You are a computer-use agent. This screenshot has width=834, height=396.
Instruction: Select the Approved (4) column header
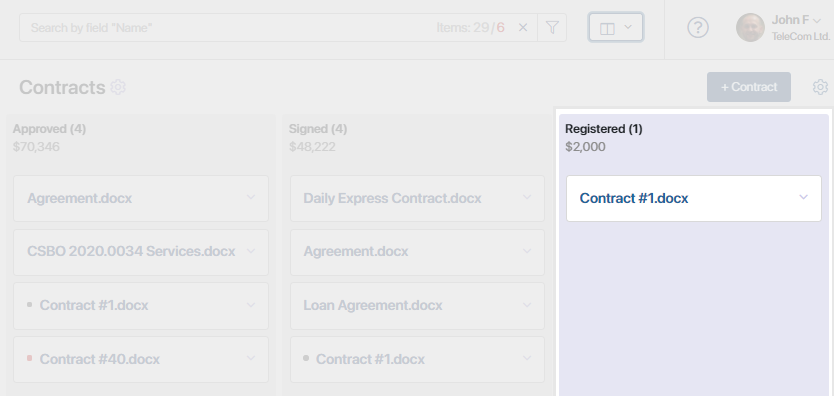[49, 129]
